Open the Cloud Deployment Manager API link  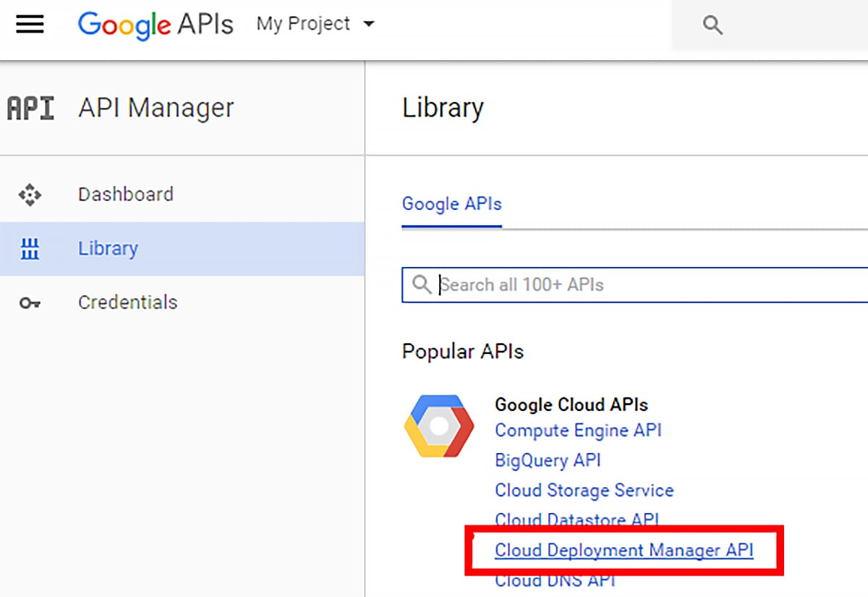[624, 551]
